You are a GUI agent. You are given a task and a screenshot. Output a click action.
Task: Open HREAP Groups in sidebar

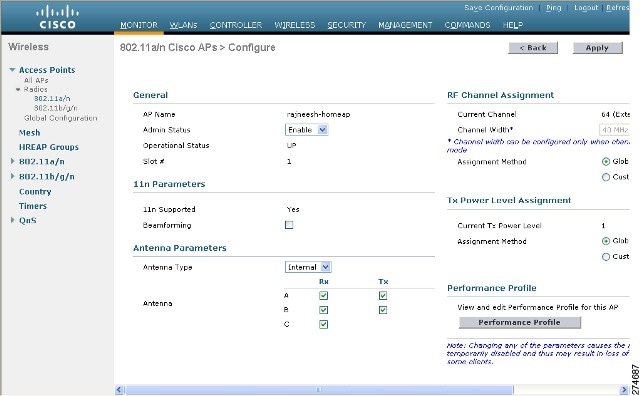pyautogui.click(x=49, y=147)
